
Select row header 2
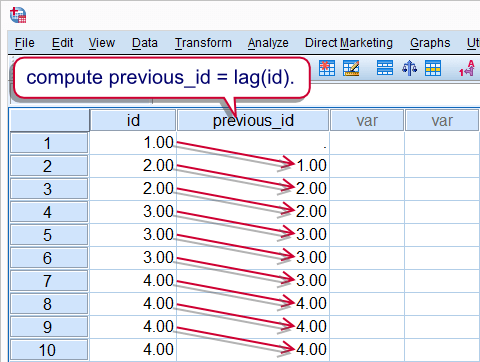click(49, 166)
